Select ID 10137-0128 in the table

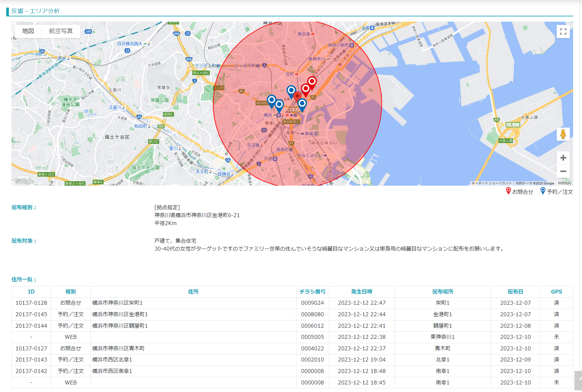click(31, 303)
